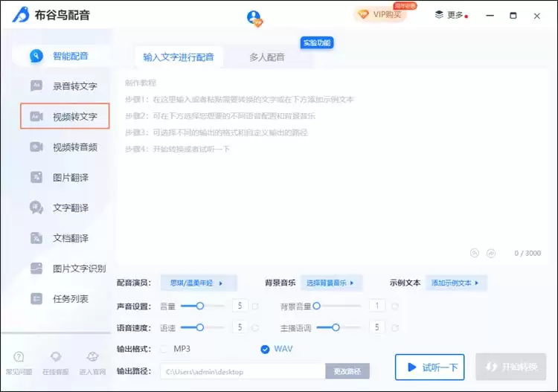The image size is (558, 392).
Task: Click the 实验功能 badge
Action: point(317,43)
